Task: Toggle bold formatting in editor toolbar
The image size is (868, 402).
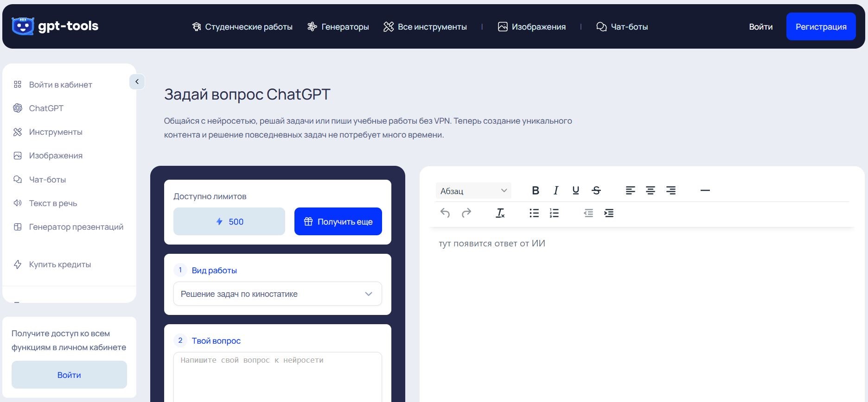Action: click(x=535, y=190)
